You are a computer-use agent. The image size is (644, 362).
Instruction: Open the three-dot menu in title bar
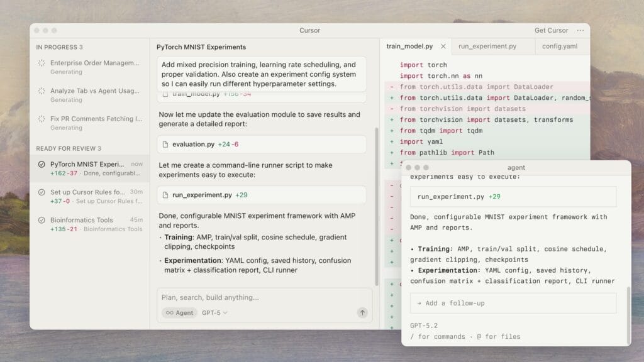(580, 30)
